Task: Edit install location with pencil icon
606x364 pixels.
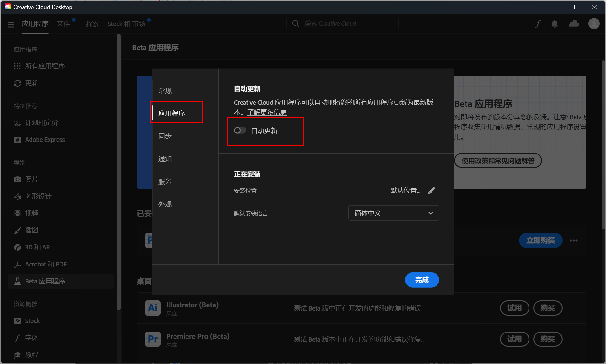Action: tap(432, 190)
